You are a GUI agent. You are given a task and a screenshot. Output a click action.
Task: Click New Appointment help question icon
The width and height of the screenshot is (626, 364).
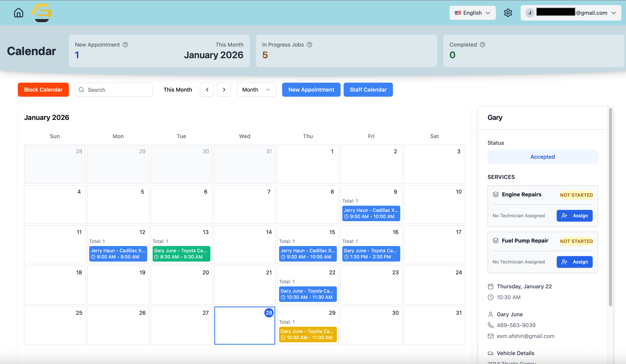(x=125, y=45)
